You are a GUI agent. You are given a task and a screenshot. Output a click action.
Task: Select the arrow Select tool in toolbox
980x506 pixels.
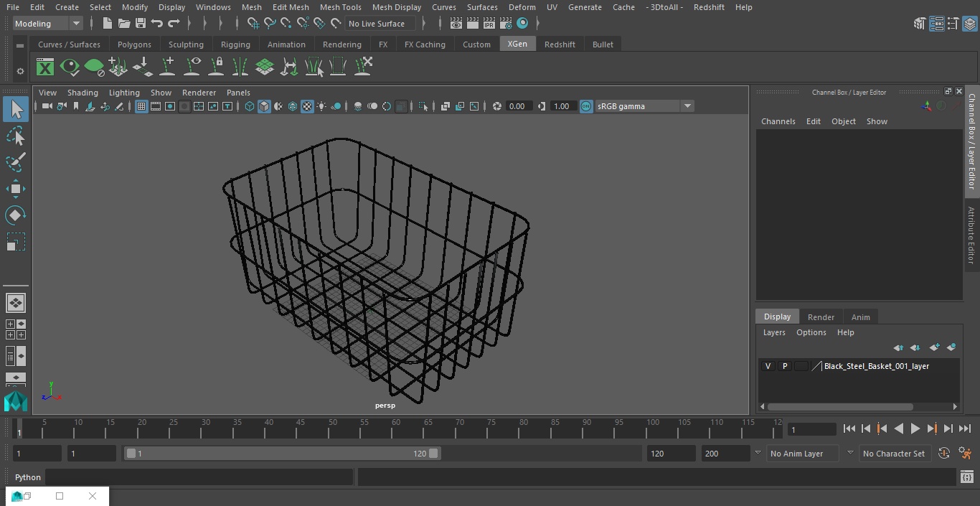tap(15, 109)
